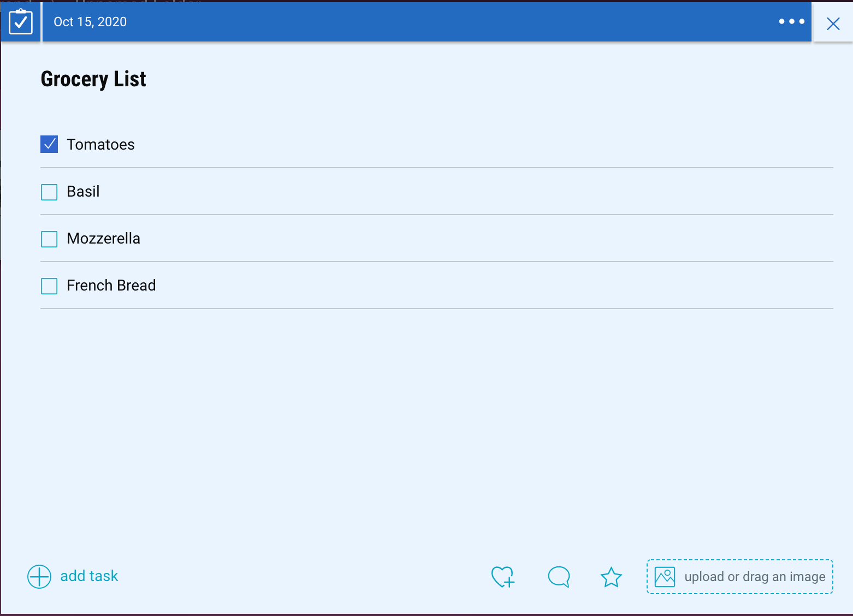Viewport: 853px width, 616px height.
Task: Mark French Bread as done
Action: (x=49, y=286)
